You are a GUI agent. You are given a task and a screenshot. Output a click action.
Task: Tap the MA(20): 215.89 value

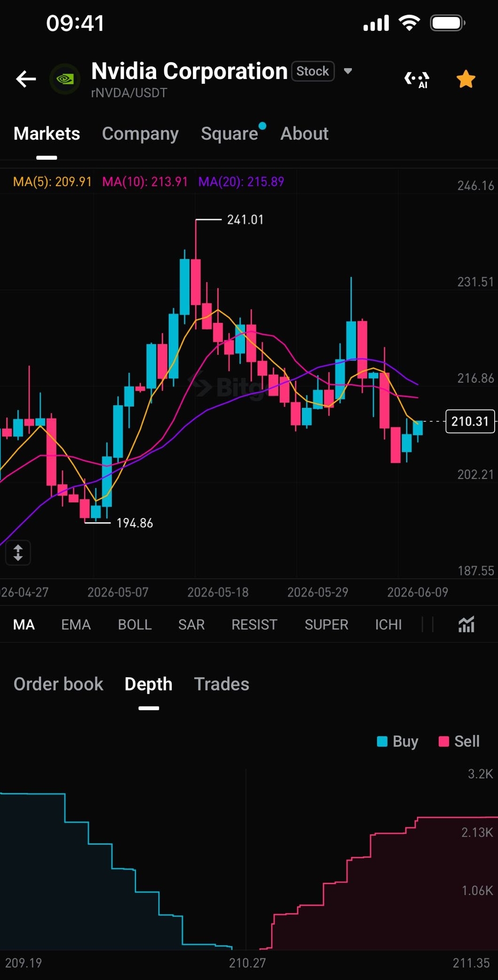[x=241, y=181]
